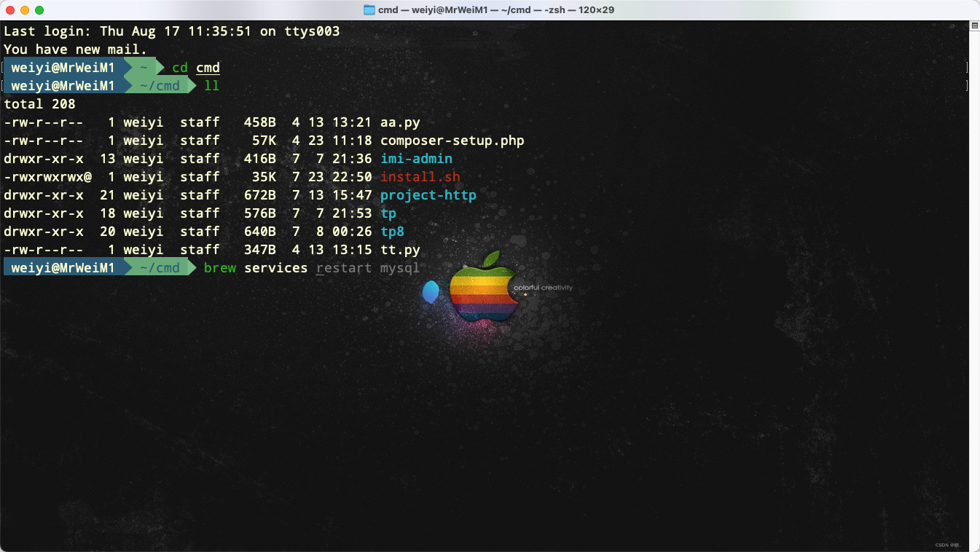Click the underlined "cmd" argument after cd

208,68
